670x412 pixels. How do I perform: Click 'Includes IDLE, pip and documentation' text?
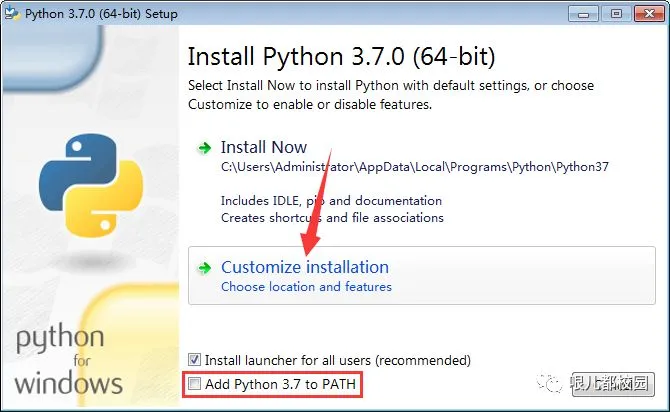coord(331,200)
